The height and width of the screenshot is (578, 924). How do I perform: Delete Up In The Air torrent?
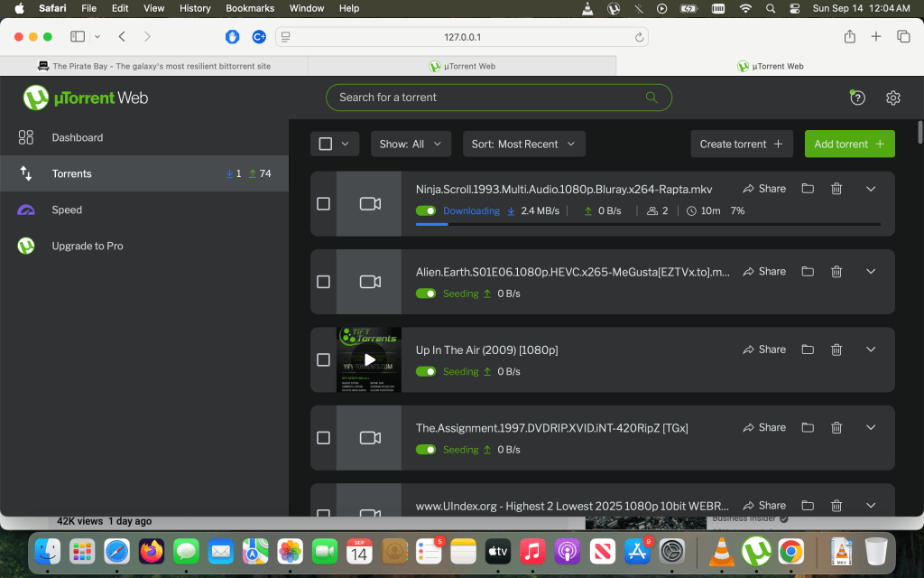836,350
